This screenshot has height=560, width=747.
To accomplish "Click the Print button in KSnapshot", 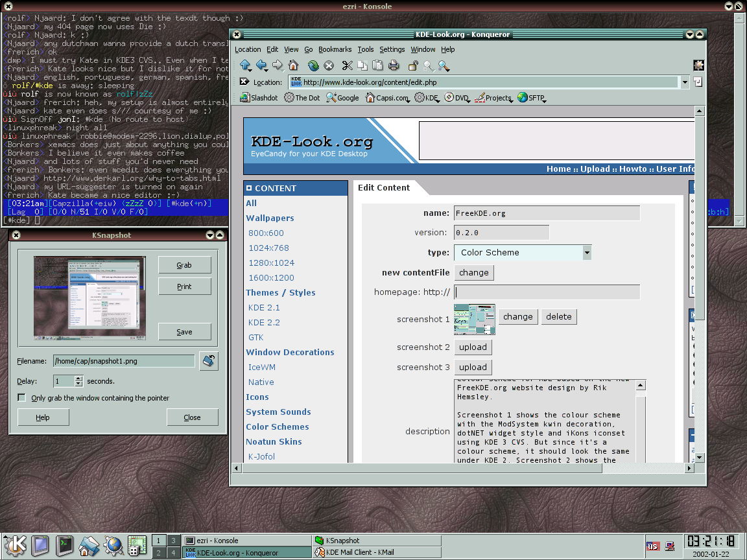I will (x=184, y=286).
